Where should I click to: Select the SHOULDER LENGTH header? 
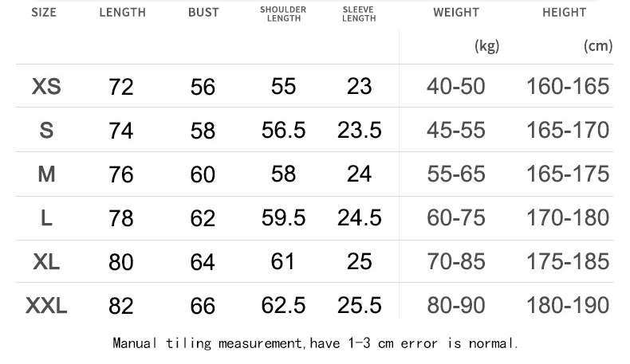tap(283, 14)
